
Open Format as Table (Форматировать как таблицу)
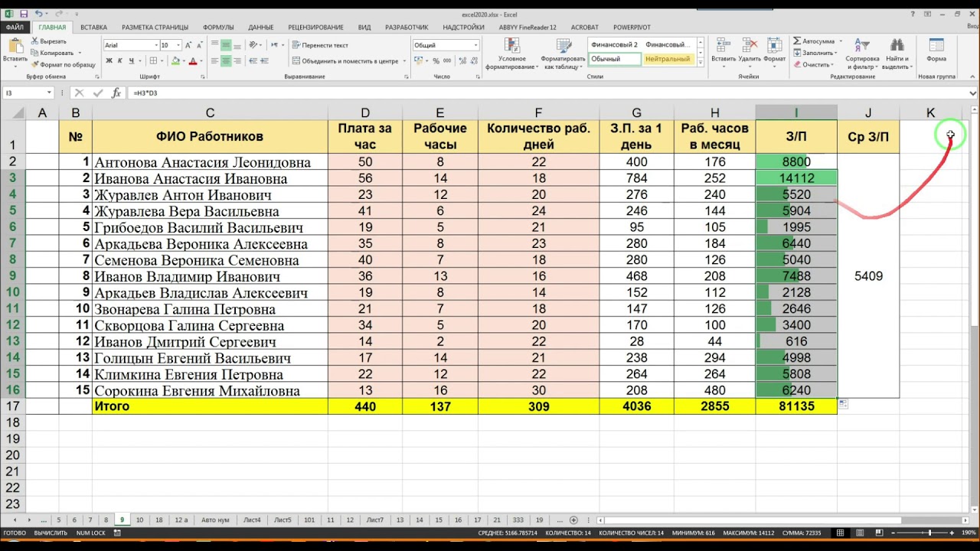(x=562, y=54)
